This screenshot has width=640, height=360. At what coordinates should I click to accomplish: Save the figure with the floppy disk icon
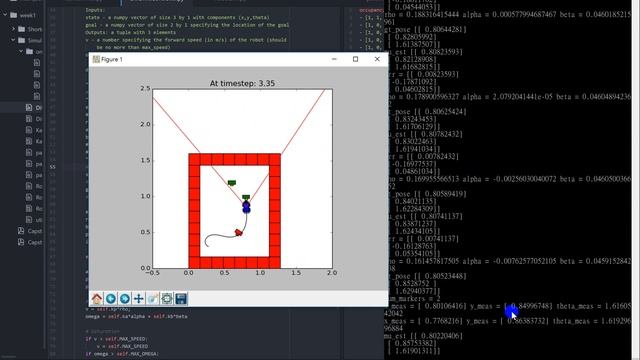click(181, 299)
